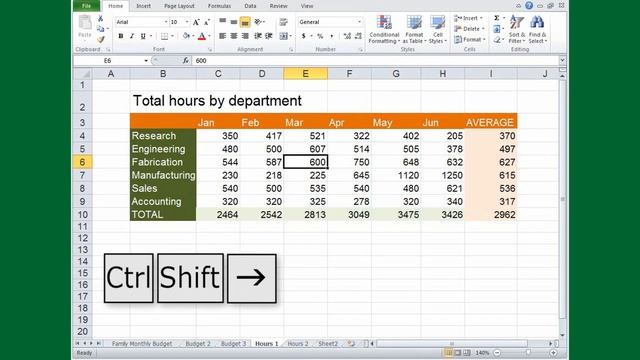Click the Merge & Center icon
The height and width of the screenshot is (360, 640).
283,36
